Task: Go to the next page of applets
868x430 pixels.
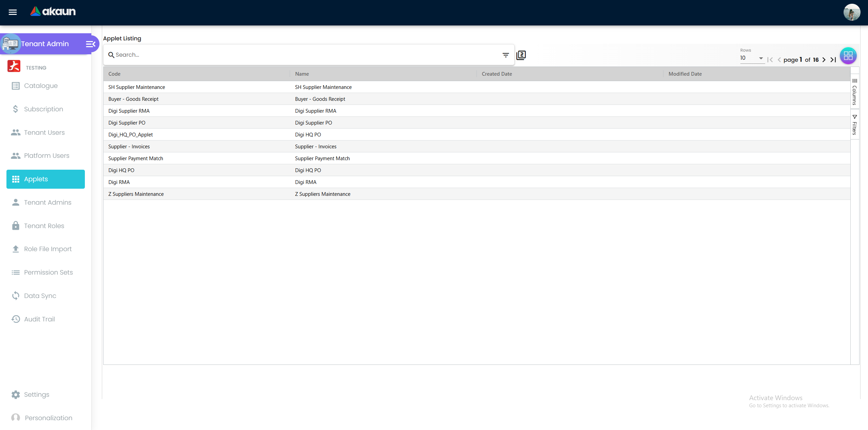Action: coord(824,60)
